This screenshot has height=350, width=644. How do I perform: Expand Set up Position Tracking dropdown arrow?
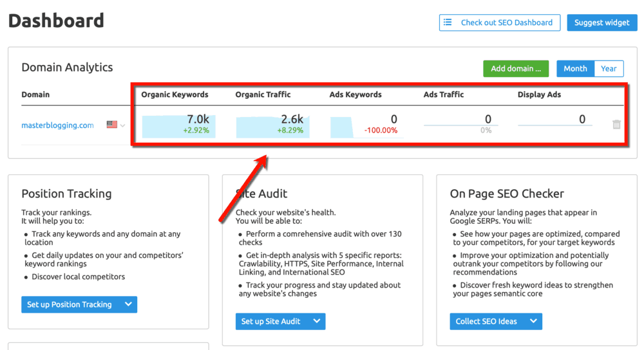click(x=128, y=304)
